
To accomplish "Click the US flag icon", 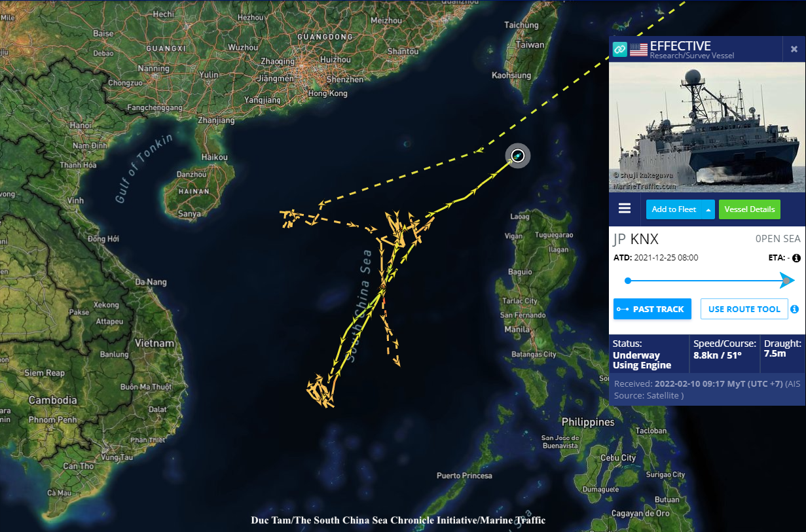I will click(638, 50).
